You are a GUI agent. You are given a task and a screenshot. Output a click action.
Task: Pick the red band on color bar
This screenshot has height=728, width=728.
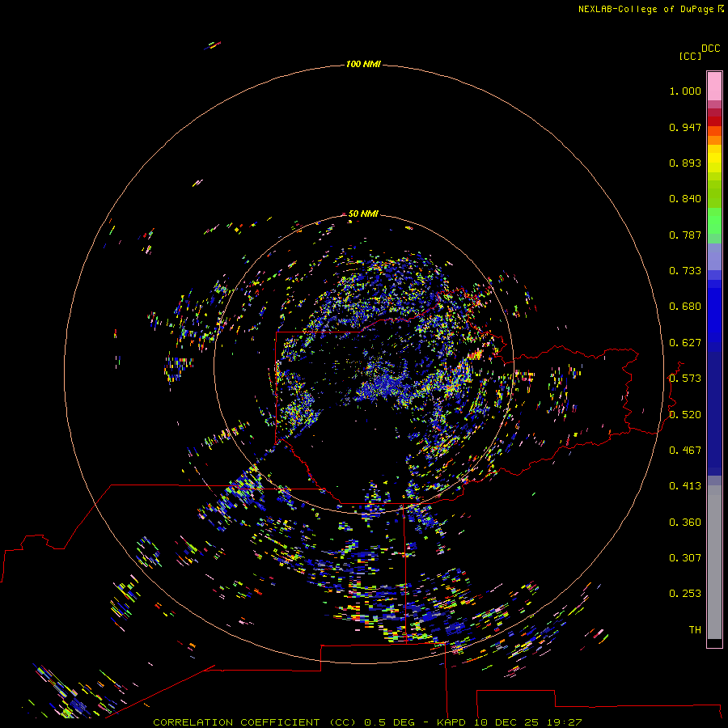coord(714,121)
